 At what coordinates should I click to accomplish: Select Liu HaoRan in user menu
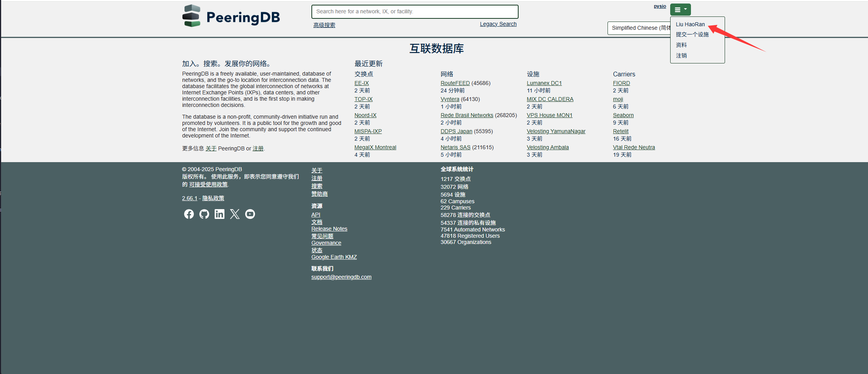pyautogui.click(x=690, y=24)
